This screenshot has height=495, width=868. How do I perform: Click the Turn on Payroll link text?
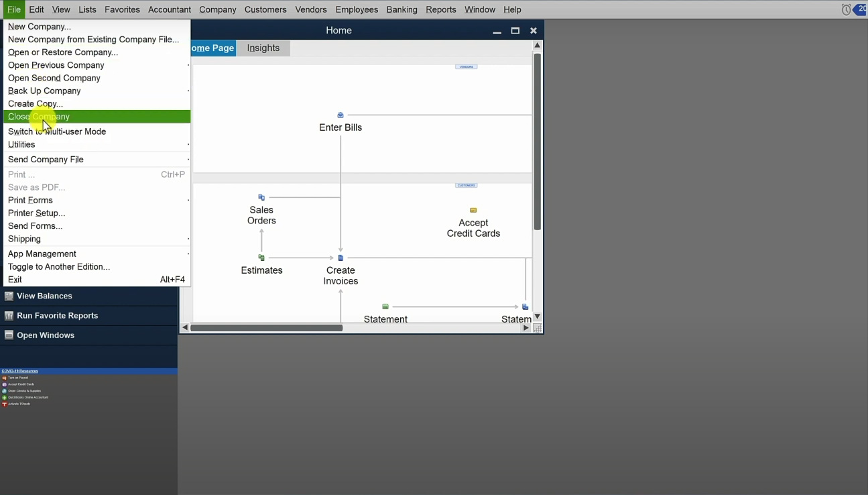[x=18, y=378]
